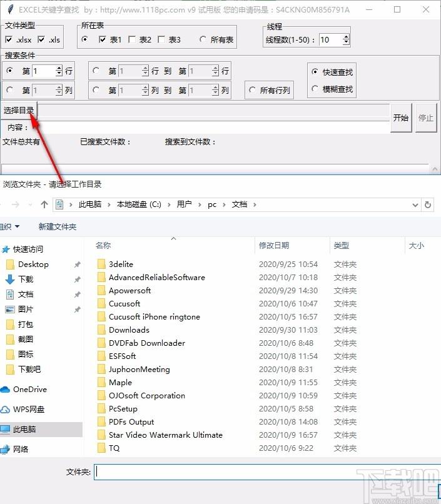Viewport: 441px width, 504px height.
Task: Expand the address bar history dropdown
Action: pyautogui.click(x=415, y=204)
